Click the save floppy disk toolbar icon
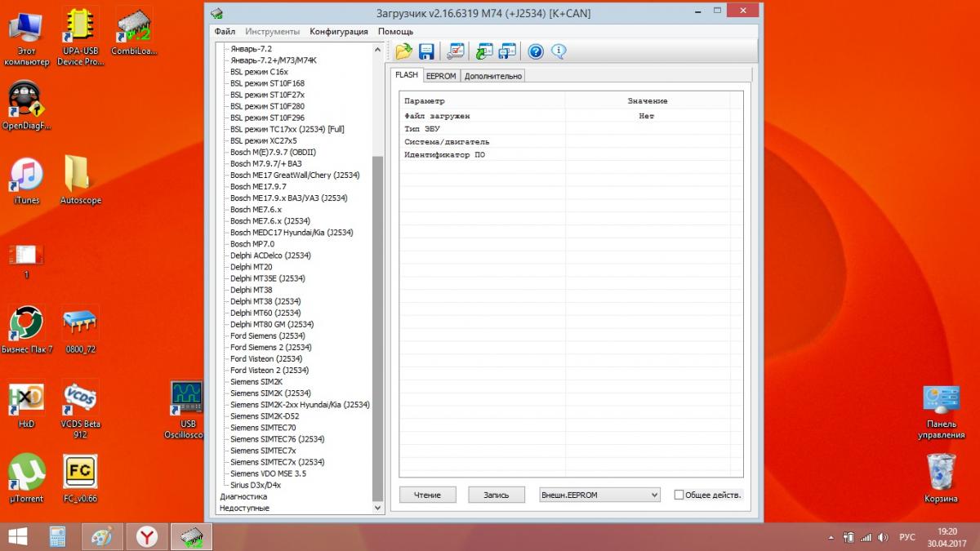Image resolution: width=980 pixels, height=551 pixels. (426, 51)
